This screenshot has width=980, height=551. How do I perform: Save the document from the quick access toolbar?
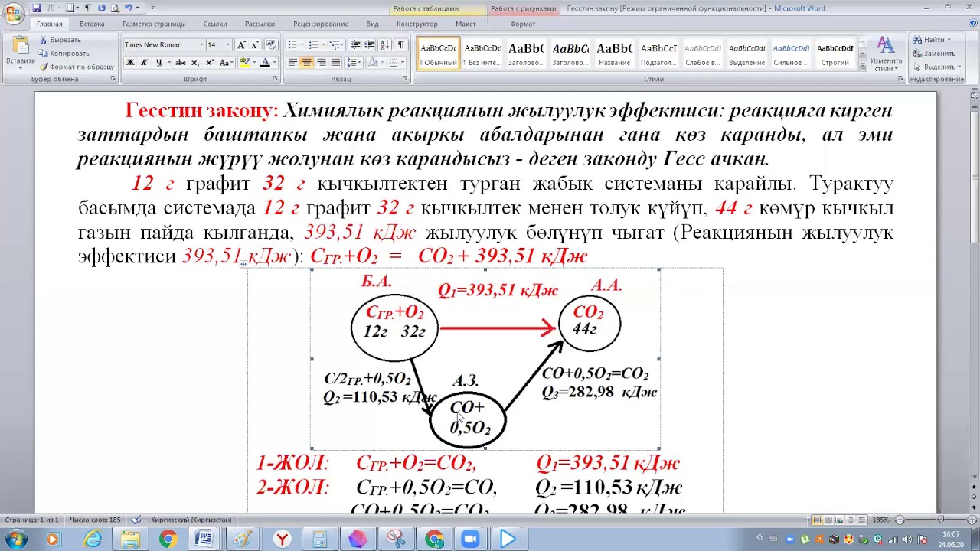click(x=37, y=8)
